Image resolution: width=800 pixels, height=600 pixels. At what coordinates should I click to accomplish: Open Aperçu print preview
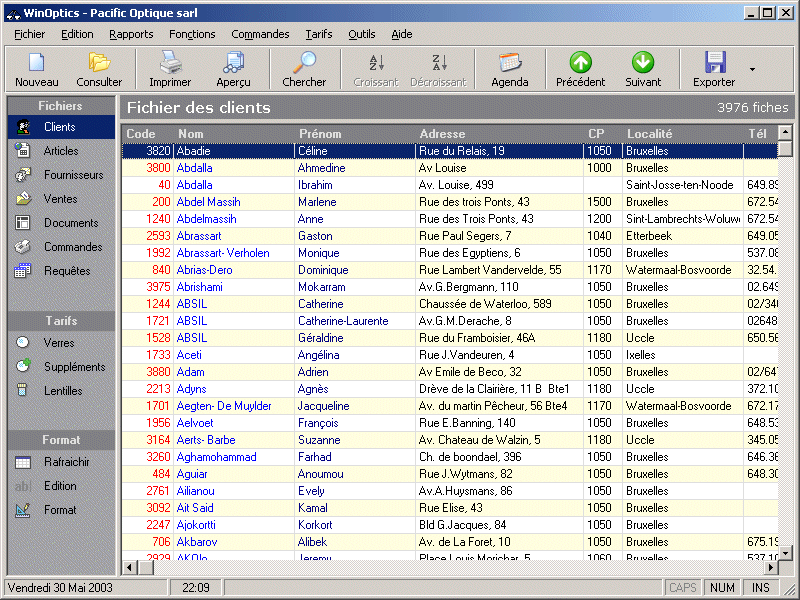[233, 63]
